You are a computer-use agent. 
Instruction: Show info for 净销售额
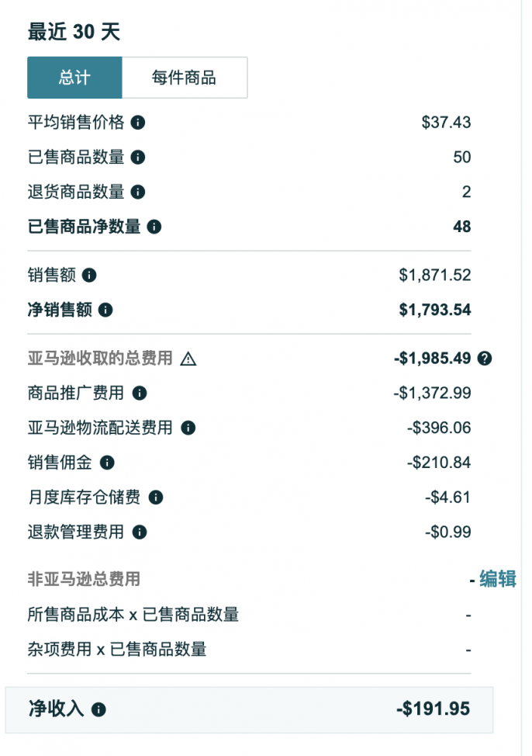(x=105, y=310)
